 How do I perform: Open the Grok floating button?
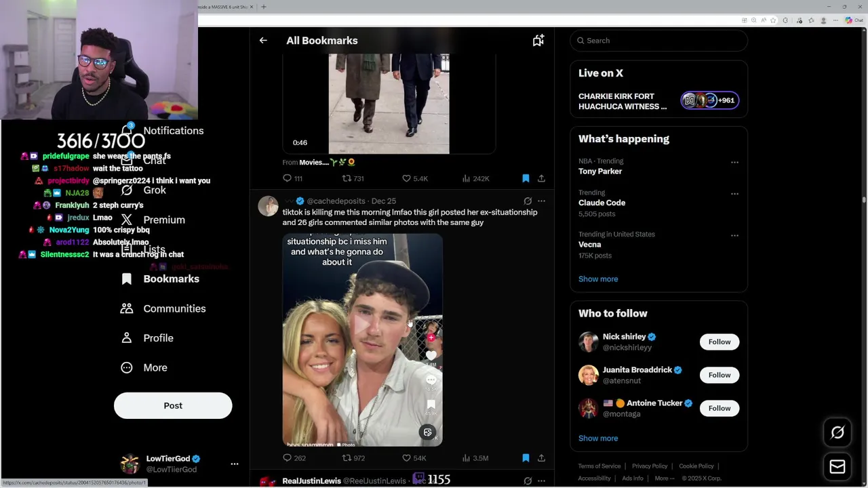pyautogui.click(x=837, y=432)
